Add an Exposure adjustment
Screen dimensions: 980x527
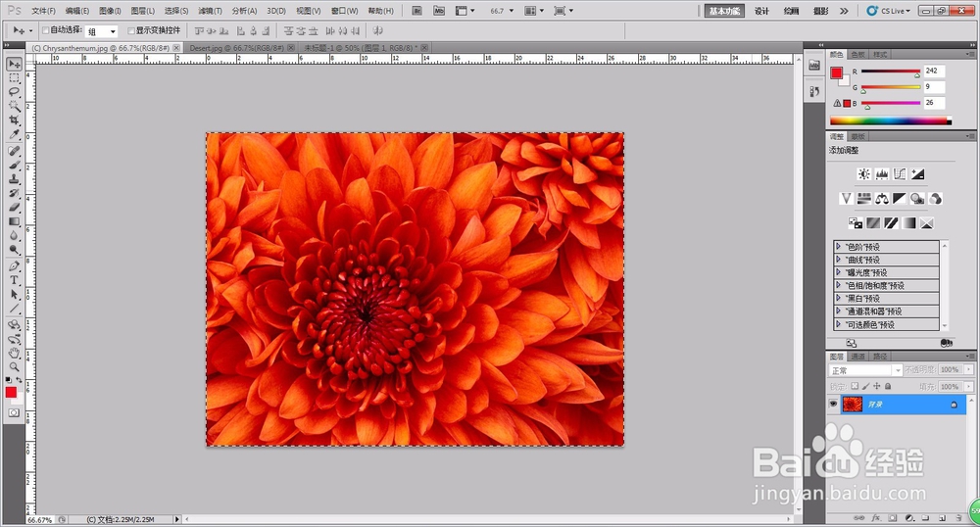click(917, 174)
